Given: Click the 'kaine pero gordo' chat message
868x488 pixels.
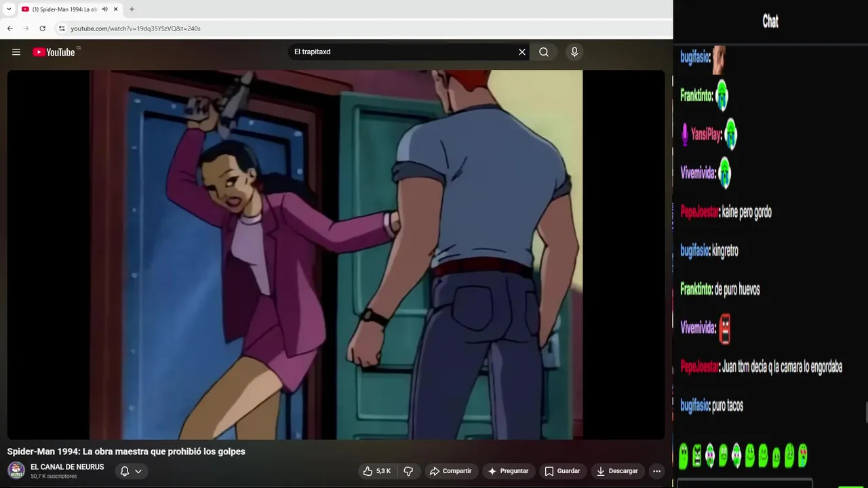Looking at the screenshot, I should click(x=747, y=212).
